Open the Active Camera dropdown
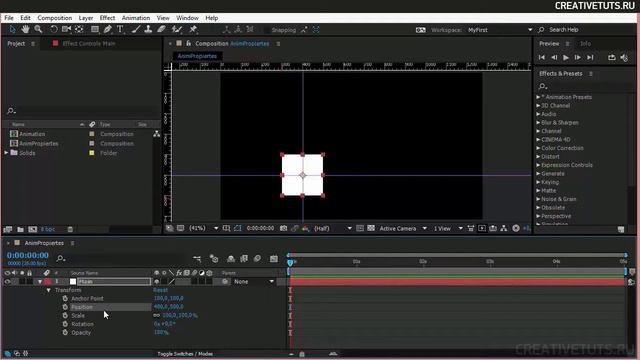Viewport: 640px width, 360px height. tap(403, 228)
